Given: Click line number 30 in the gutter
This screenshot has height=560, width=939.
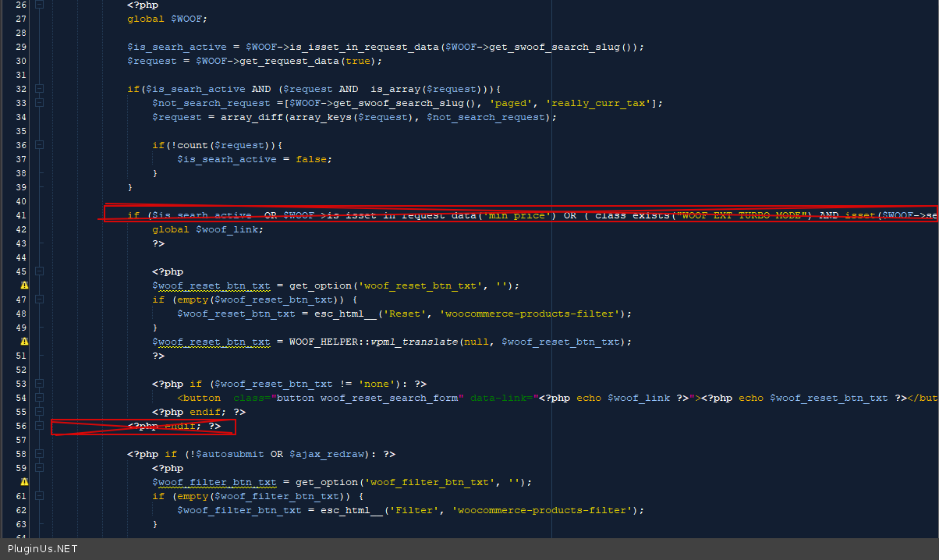Looking at the screenshot, I should point(21,61).
